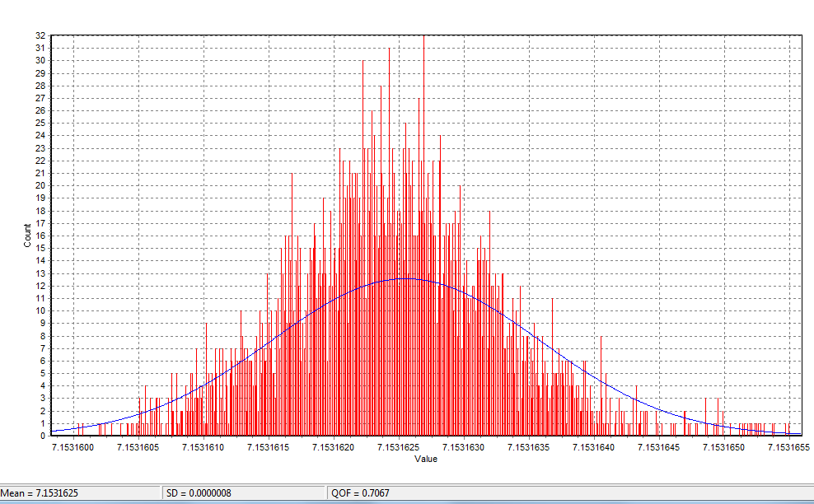Click x-axis tick label 7.1531605
This screenshot has width=814, height=504.
click(138, 447)
